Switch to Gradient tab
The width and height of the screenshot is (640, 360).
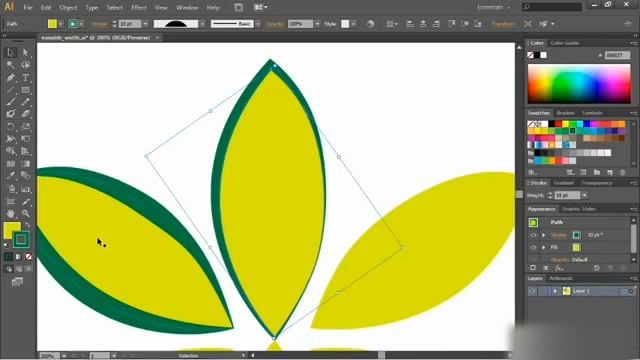(564, 183)
